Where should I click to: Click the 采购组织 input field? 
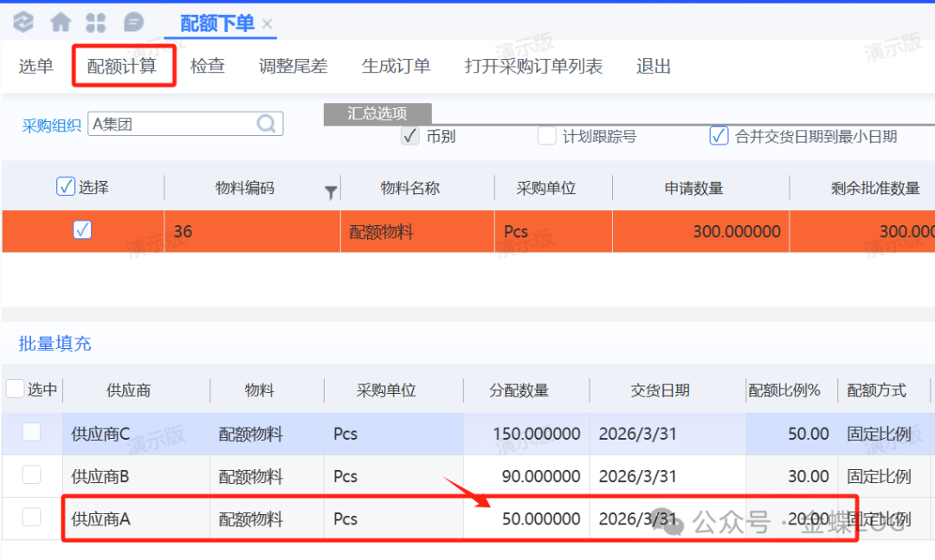pos(171,124)
